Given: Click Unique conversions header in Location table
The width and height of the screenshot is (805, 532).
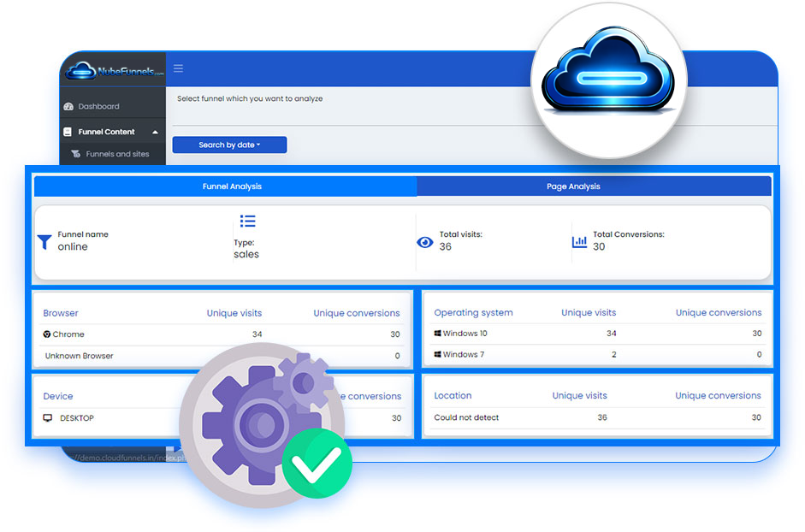Looking at the screenshot, I should click(x=718, y=395).
